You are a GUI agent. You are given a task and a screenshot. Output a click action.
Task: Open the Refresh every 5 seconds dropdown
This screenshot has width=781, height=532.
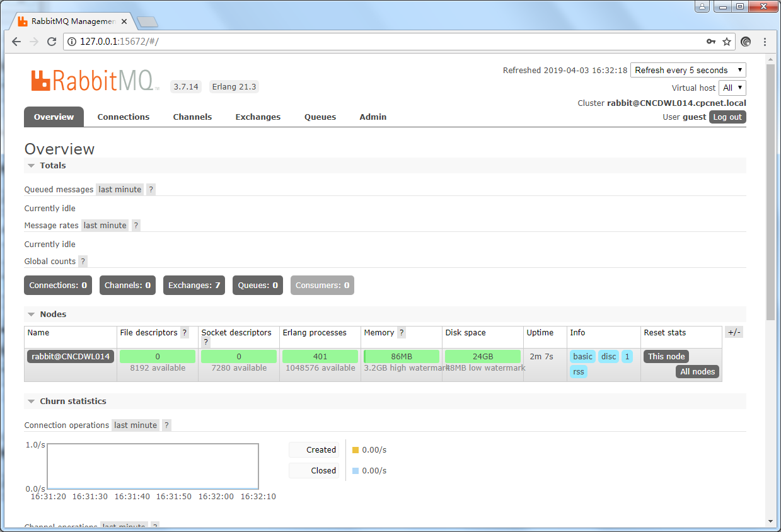pyautogui.click(x=688, y=70)
